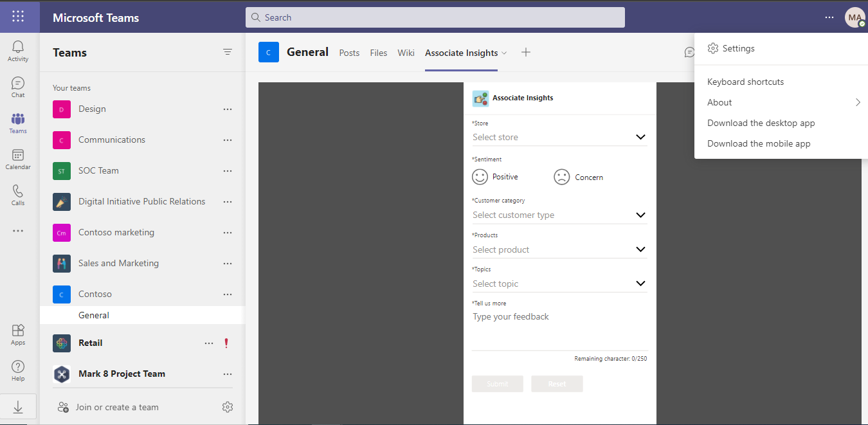Open more options for SOC Team
The width and height of the screenshot is (868, 425).
(228, 171)
